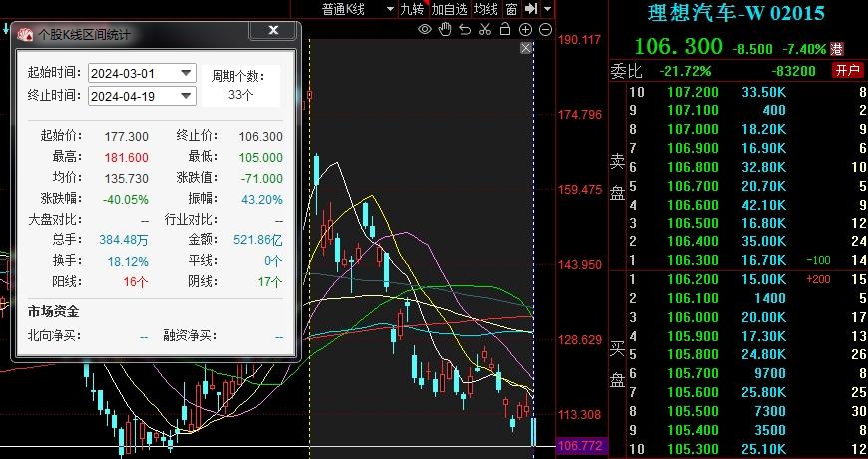Click the 33.50K volume at sell 10
Image resolution: width=868 pixels, height=459 pixels.
click(x=764, y=92)
